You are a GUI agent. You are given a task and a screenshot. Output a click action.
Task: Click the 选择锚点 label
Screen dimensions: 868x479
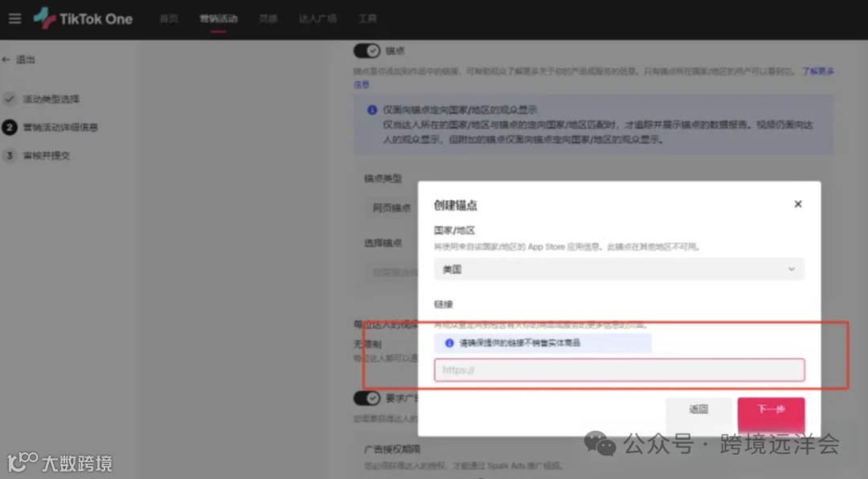pyautogui.click(x=383, y=243)
